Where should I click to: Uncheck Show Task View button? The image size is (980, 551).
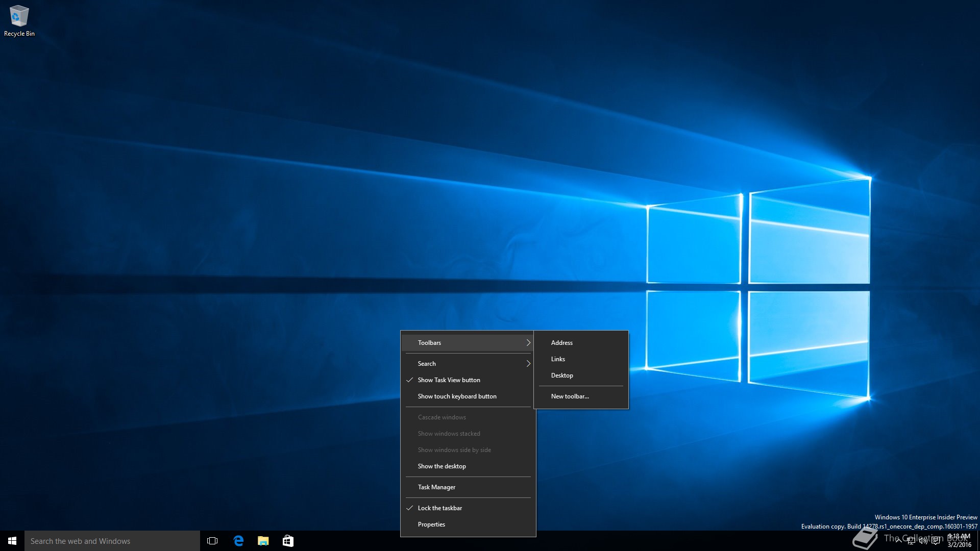[468, 380]
